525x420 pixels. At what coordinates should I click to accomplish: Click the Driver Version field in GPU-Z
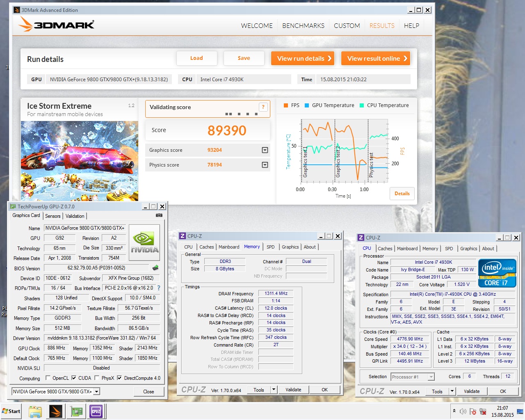101,338
